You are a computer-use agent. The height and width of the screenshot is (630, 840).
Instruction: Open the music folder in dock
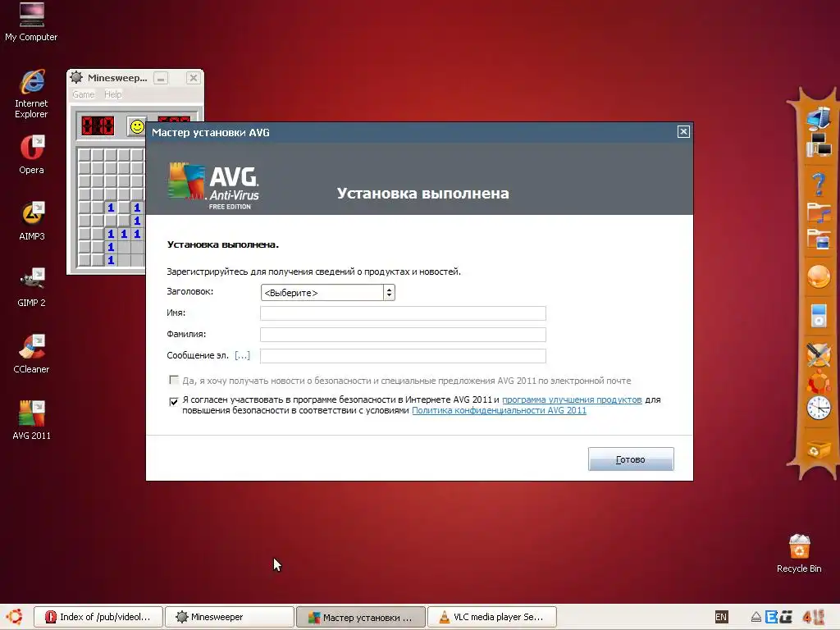(x=819, y=212)
